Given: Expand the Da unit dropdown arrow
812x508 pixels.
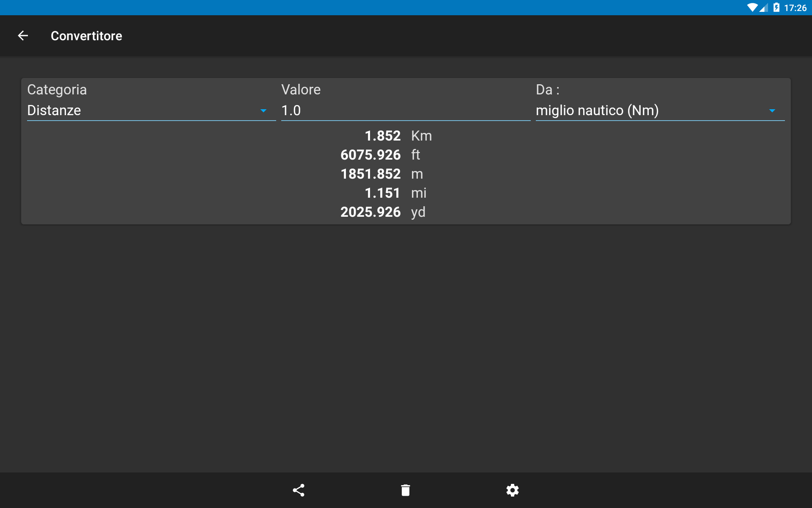Looking at the screenshot, I should (772, 110).
